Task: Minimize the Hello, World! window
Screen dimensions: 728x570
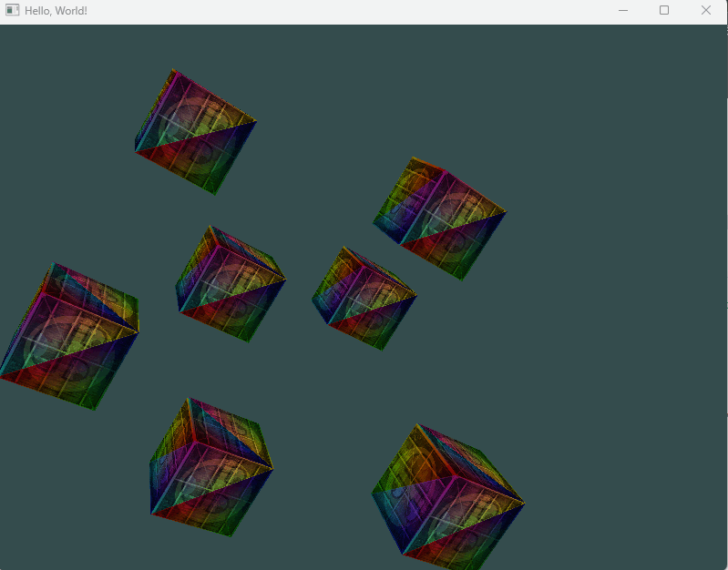Action: (623, 10)
